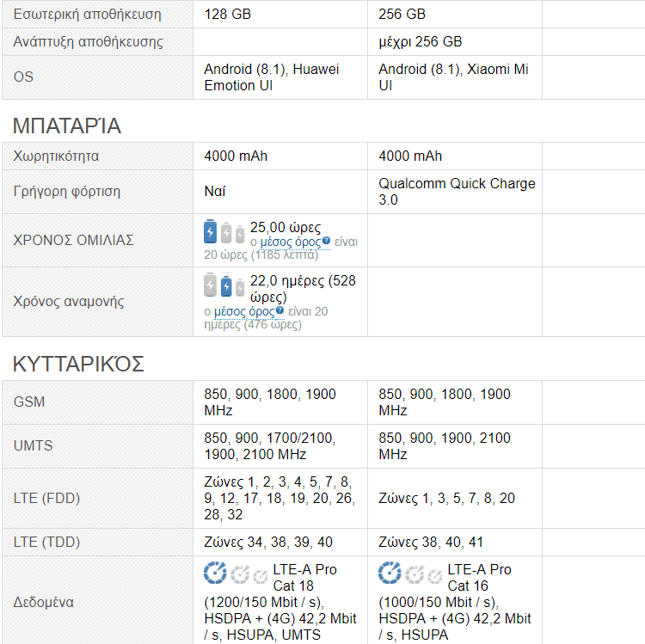Click question mark icon in standby time row
Viewport: 645px width, 644px height.
(x=279, y=310)
